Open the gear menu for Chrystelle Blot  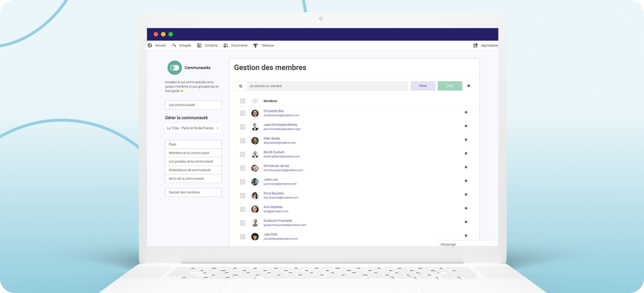[x=466, y=112]
